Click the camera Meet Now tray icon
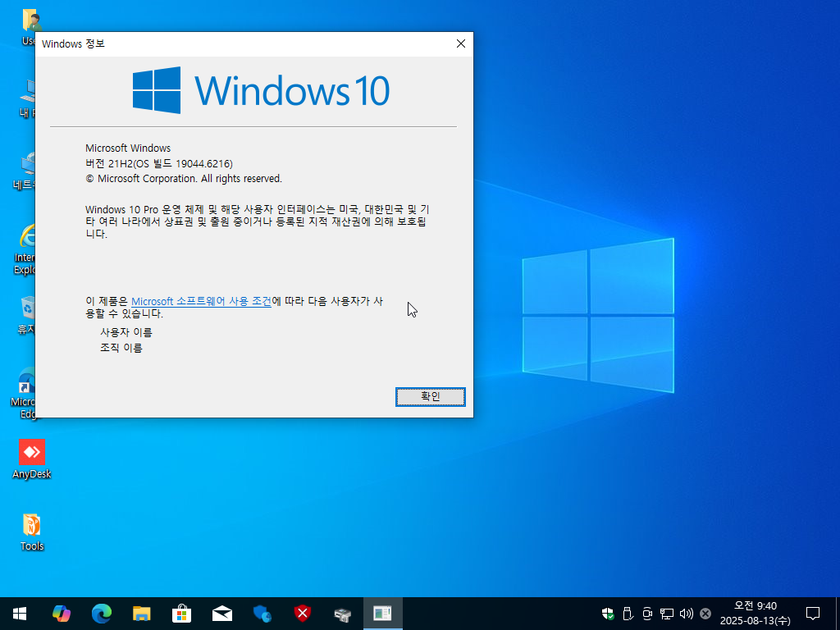The image size is (840, 630). point(647,614)
